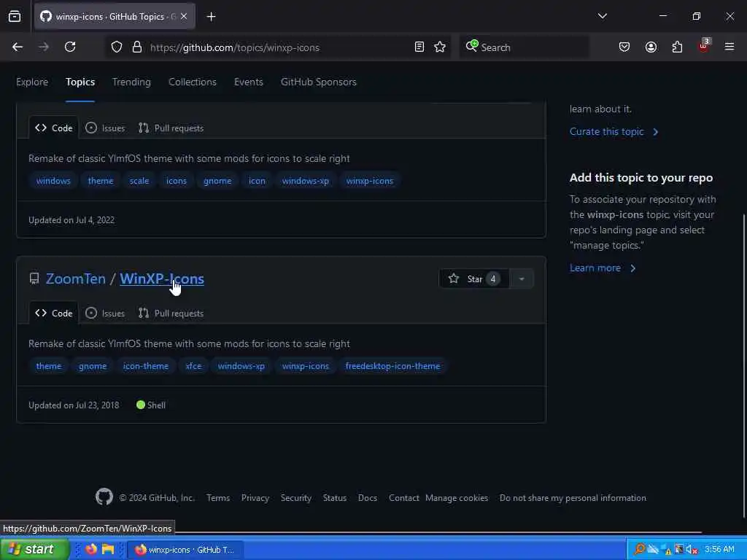Viewport: 747px width, 560px height.
Task: Click the site security padlock icon
Action: coord(137,47)
